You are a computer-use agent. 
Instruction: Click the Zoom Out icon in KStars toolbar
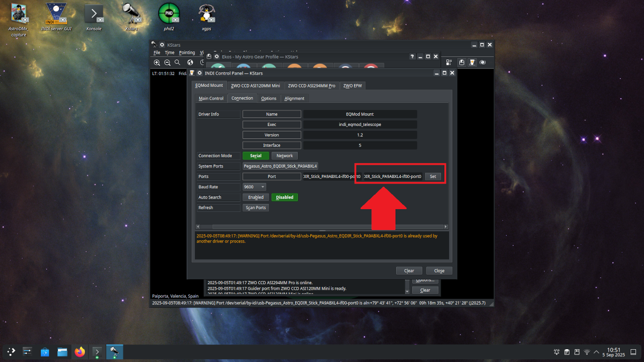167,63
